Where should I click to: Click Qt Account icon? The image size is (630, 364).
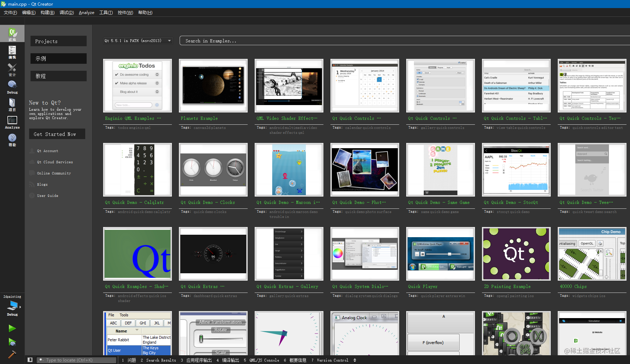[32, 151]
